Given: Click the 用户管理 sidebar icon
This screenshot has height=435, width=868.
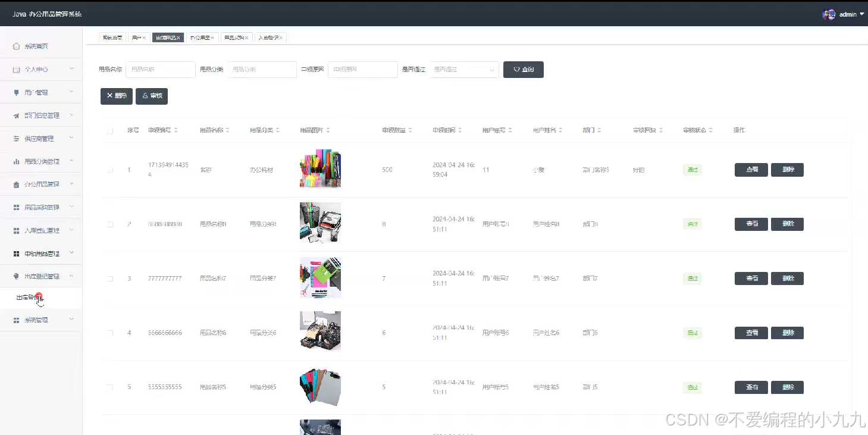Looking at the screenshot, I should click(17, 92).
